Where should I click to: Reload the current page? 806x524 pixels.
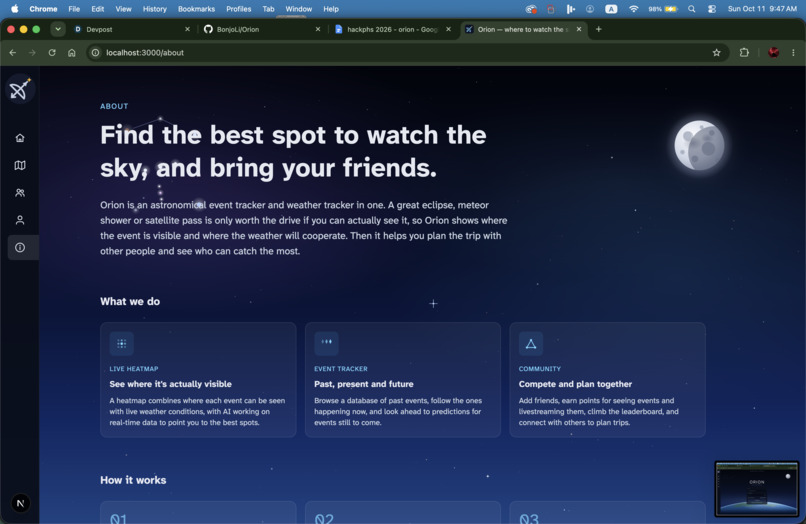[52, 52]
